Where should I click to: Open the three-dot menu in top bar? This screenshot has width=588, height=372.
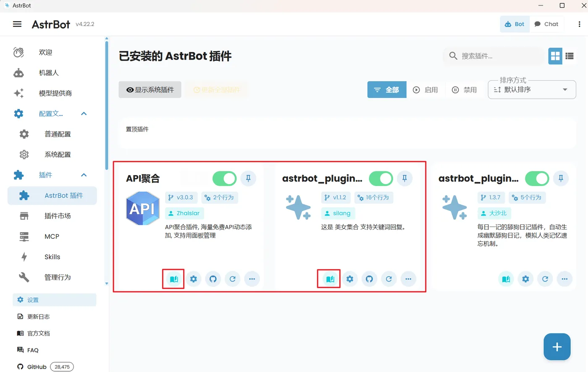579,24
